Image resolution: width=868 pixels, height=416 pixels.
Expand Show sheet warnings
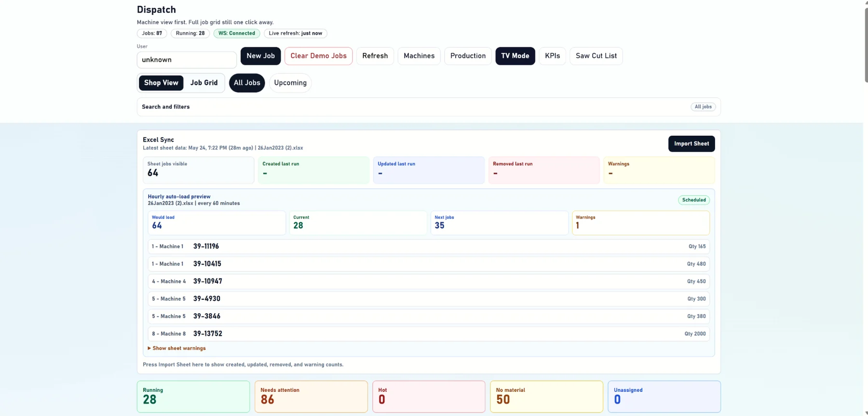click(177, 348)
